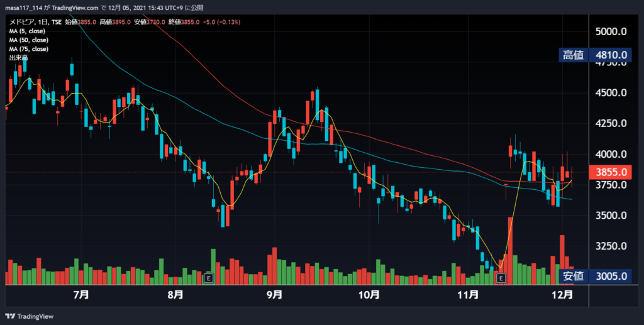The image size is (644, 325).
Task: Select the MA (75, close) indicator legend
Action: tap(29, 49)
